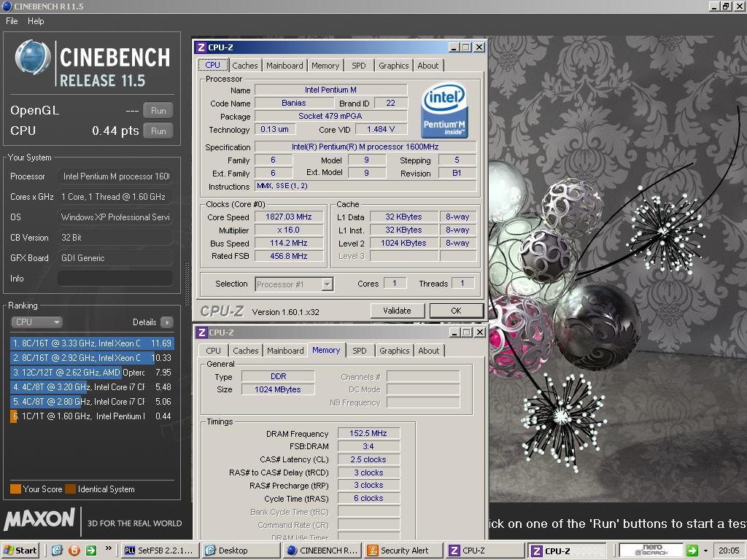Click the green Nero search go arrow
The height and width of the screenshot is (560, 747).
coord(692,550)
